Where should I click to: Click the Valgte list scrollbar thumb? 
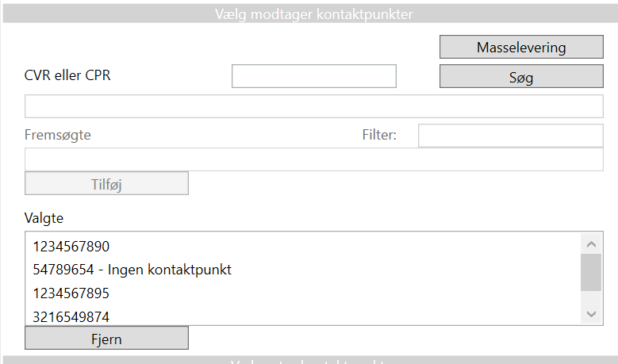[x=591, y=273]
